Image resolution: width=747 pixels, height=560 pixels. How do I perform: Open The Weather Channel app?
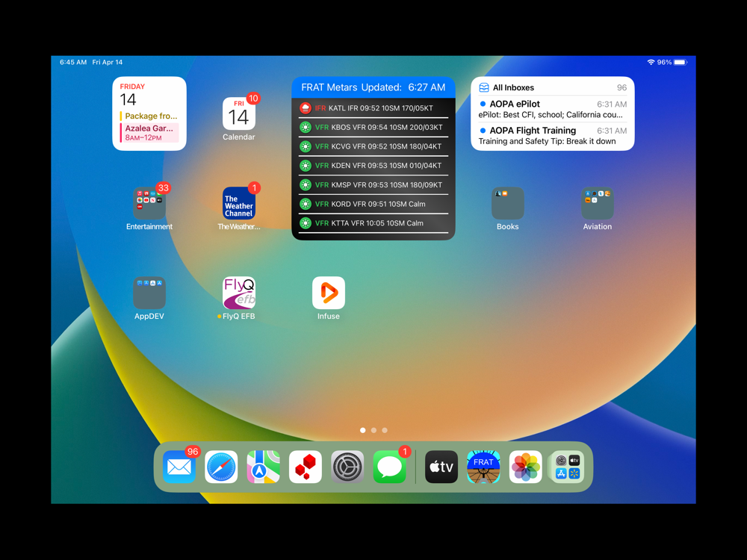point(239,203)
